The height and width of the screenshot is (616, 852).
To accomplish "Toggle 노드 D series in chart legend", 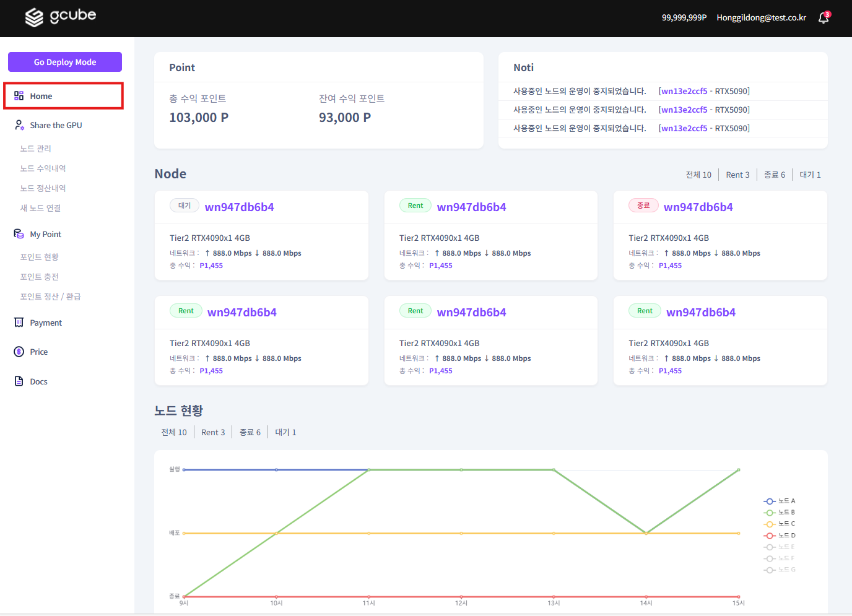I will pos(780,536).
